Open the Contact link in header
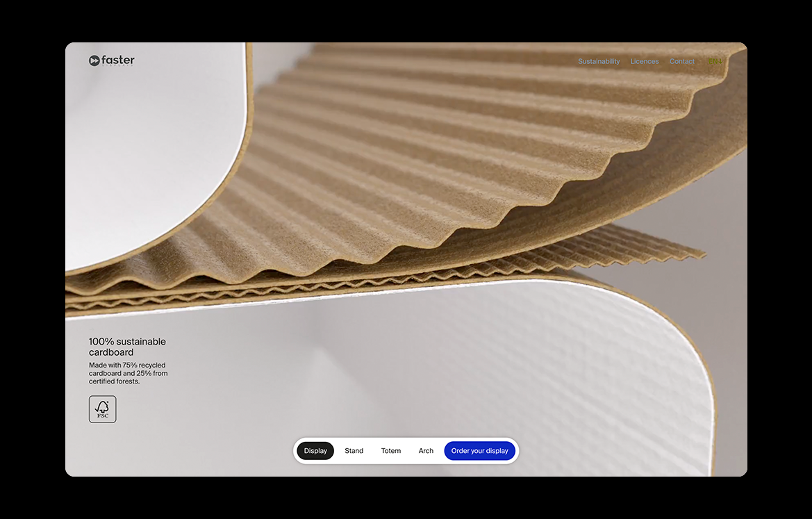The height and width of the screenshot is (519, 812). [681, 62]
